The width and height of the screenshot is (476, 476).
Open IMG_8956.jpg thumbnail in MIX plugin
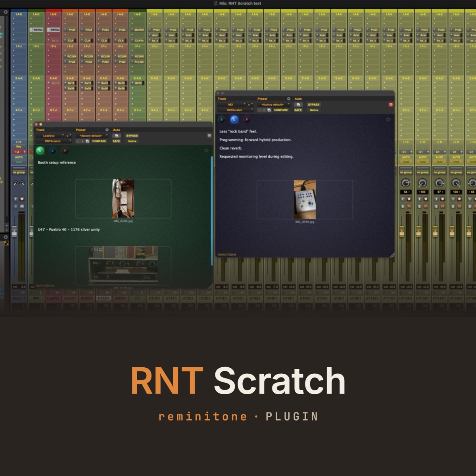tap(305, 199)
